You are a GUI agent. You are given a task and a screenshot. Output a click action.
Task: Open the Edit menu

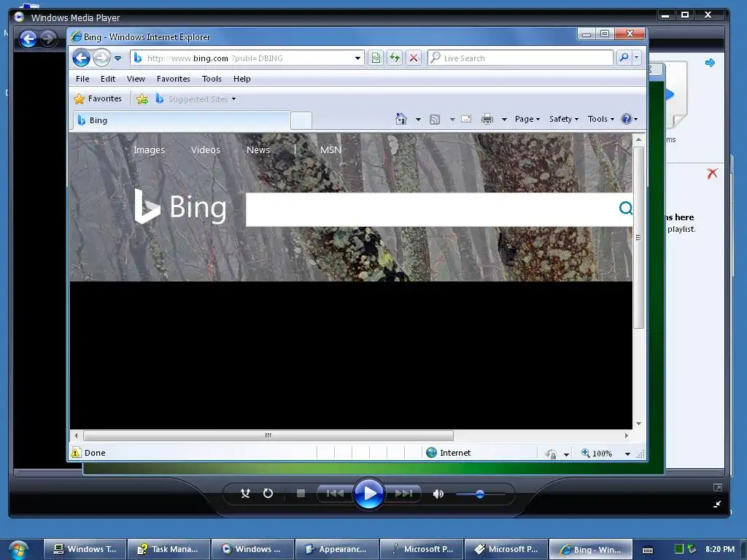tap(108, 79)
